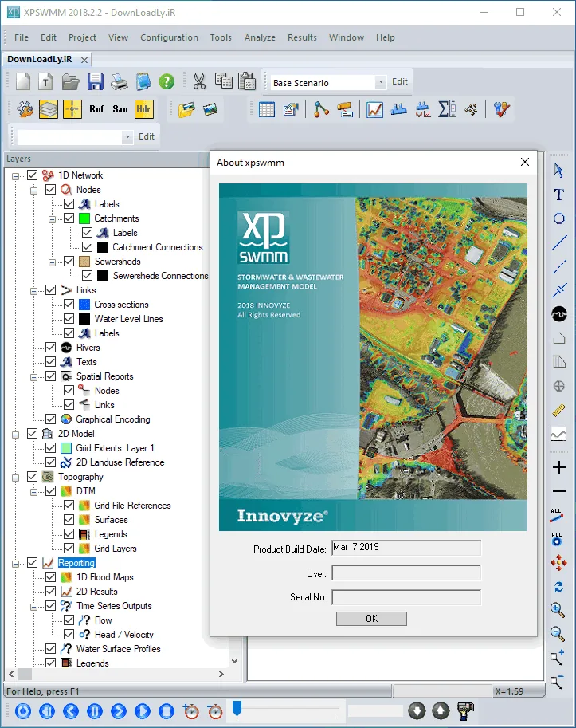Screen dimensions: 576x728
Task: Toggle the Catchments layer checkbox
Action: point(69,218)
